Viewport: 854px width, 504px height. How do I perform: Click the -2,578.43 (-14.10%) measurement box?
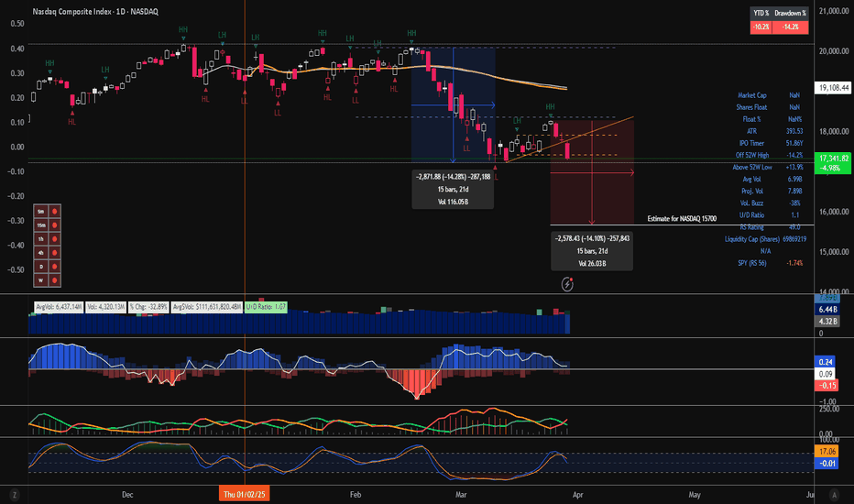click(x=592, y=251)
